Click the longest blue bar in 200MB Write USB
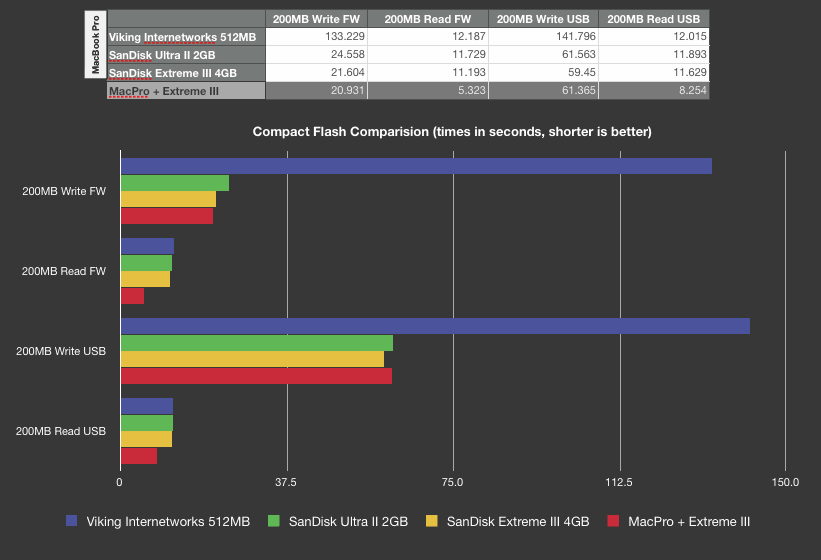Viewport: 821px width, 560px height. pos(435,326)
